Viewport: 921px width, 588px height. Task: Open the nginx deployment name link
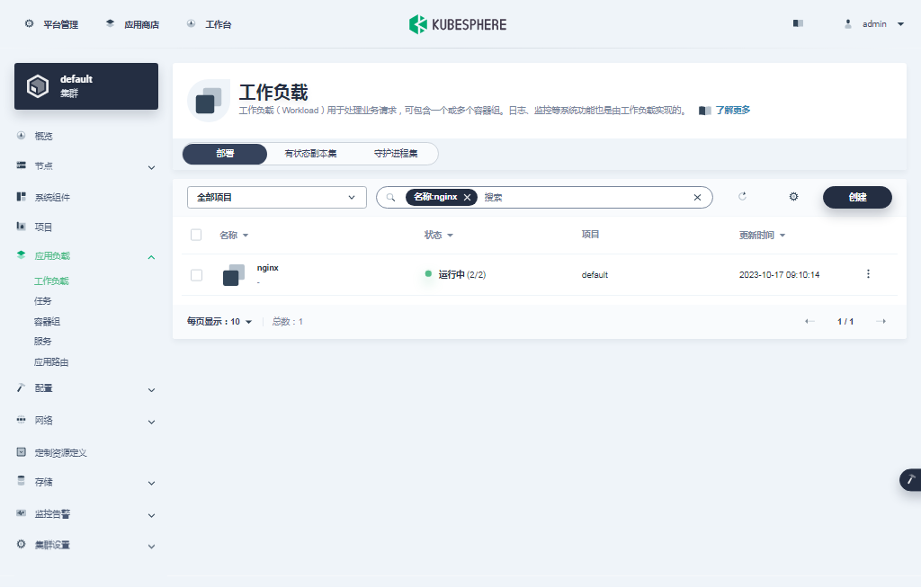coord(268,267)
